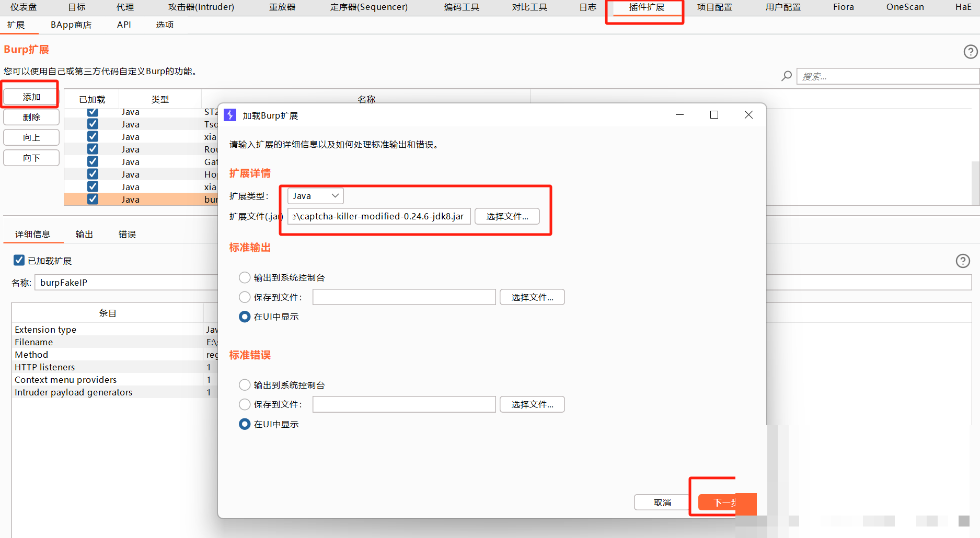Switch to 详细信息 tab
Viewport: 980px width, 538px height.
click(x=32, y=235)
